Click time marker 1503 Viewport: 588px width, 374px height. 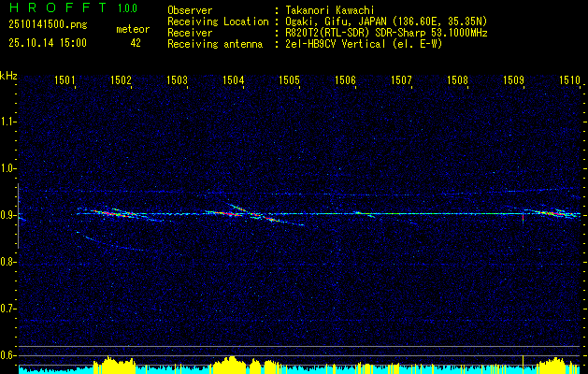(177, 79)
